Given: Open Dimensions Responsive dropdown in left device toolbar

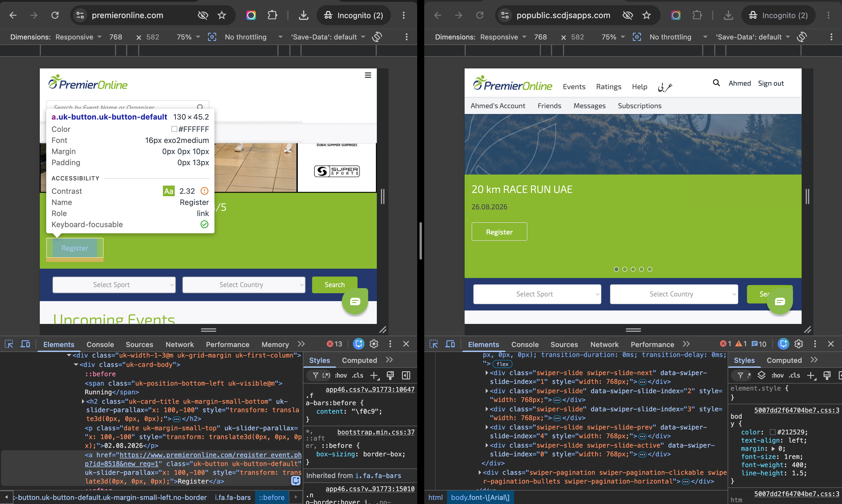Looking at the screenshot, I should (x=78, y=37).
